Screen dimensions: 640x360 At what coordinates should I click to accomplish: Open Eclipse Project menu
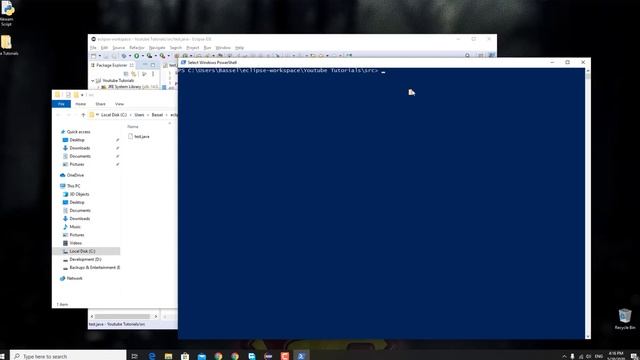pyautogui.click(x=193, y=48)
